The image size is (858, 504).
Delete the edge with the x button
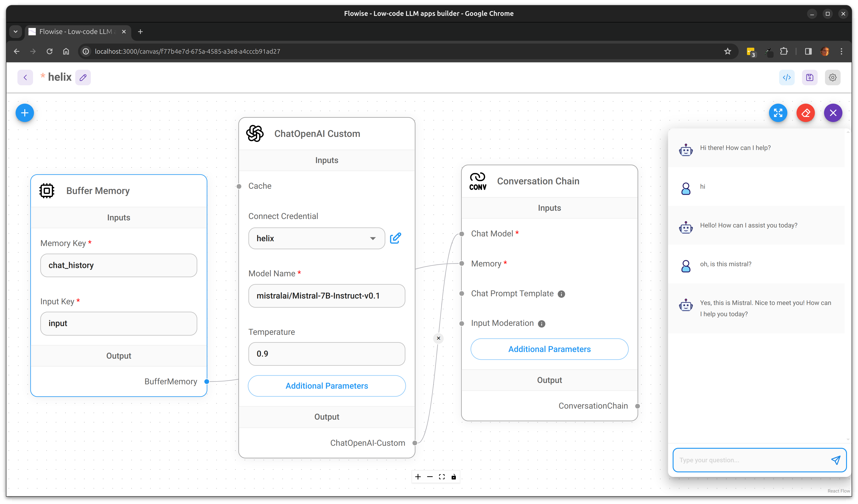point(439,338)
